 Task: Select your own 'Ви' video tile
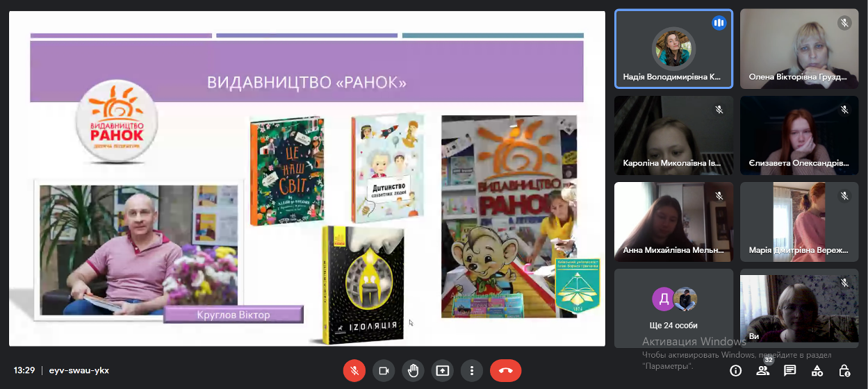pyautogui.click(x=799, y=308)
